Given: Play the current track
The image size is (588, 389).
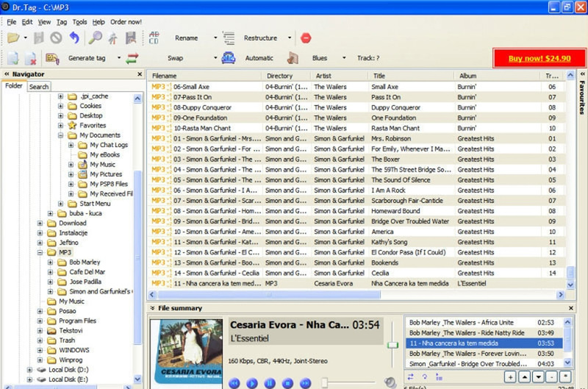Looking at the screenshot, I should point(252,383).
